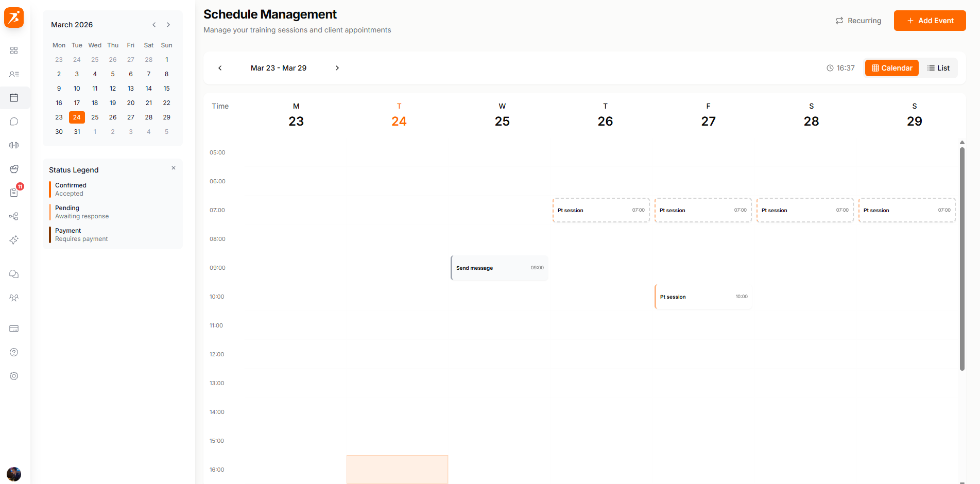Screen dimensions: 980x484
Task: Toggle the Recurring events option
Action: click(858, 20)
